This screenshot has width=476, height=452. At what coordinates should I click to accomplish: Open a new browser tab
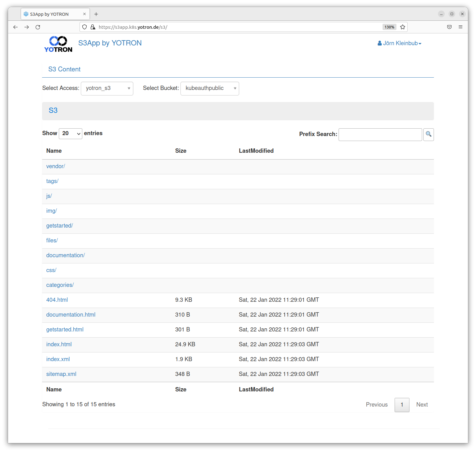pyautogui.click(x=96, y=14)
